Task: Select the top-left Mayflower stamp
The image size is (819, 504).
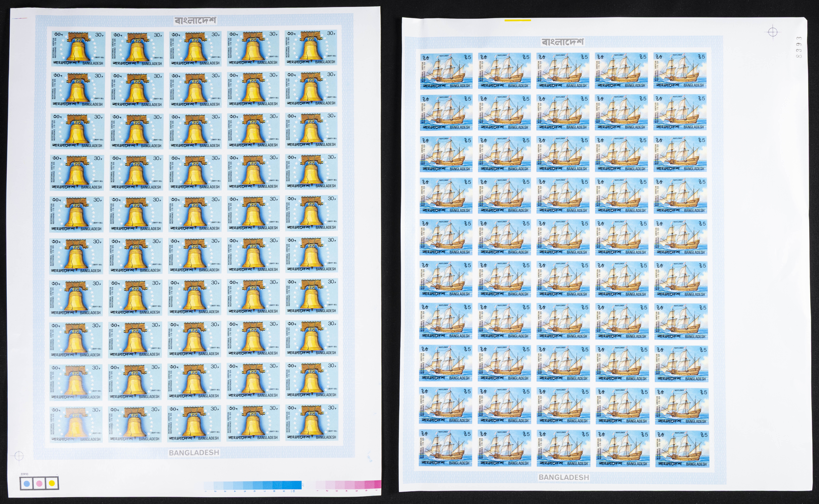Action: (x=446, y=71)
